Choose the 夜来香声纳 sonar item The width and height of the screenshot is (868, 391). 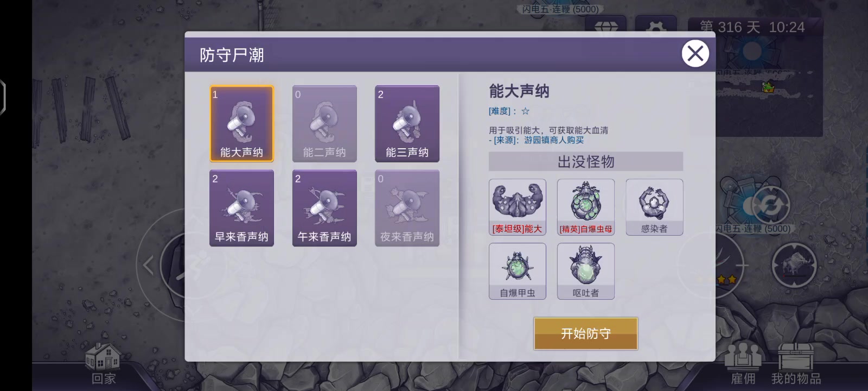(407, 208)
